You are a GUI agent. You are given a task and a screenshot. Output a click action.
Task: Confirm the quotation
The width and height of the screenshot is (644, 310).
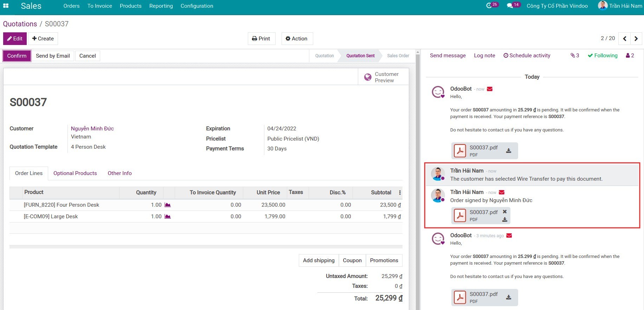point(17,56)
